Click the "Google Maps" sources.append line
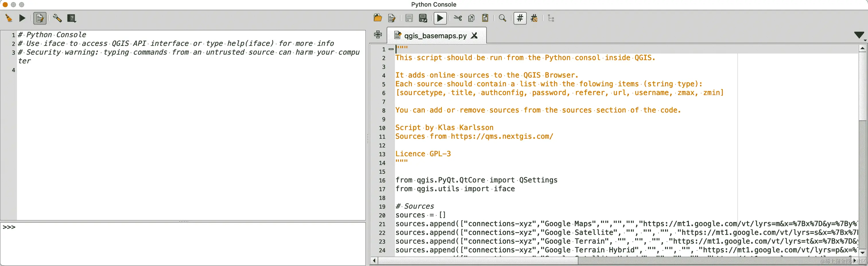Screen dimensions: 868x266 click(626, 224)
